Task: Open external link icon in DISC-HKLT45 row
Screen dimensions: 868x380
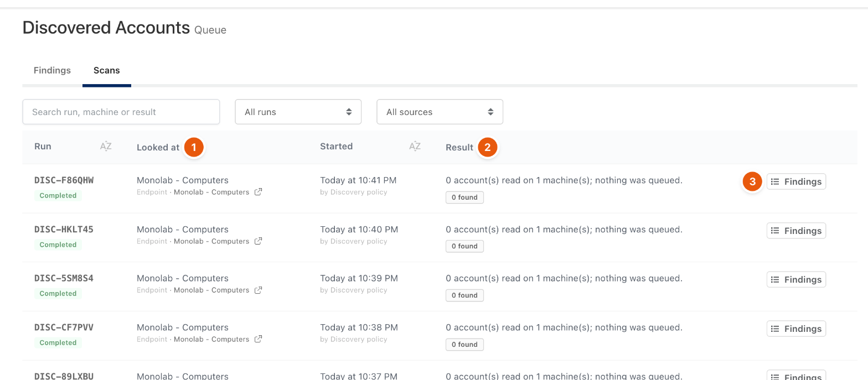Action: [x=258, y=241]
